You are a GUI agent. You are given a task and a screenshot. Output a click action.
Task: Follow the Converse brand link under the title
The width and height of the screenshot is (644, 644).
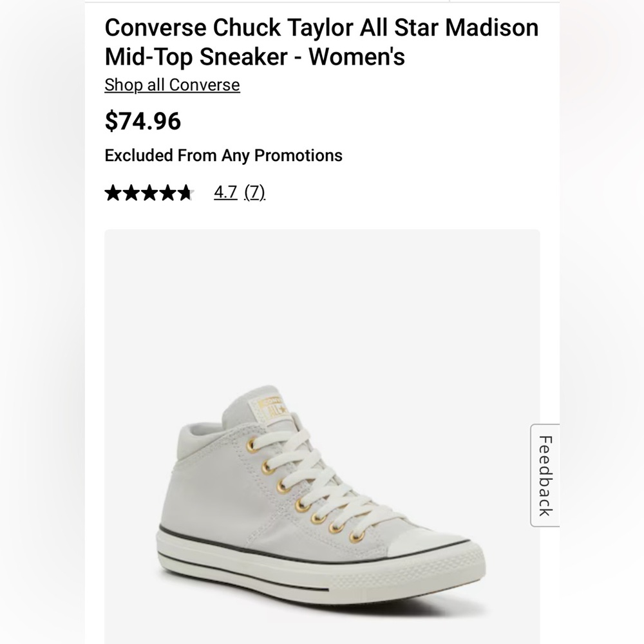click(171, 84)
